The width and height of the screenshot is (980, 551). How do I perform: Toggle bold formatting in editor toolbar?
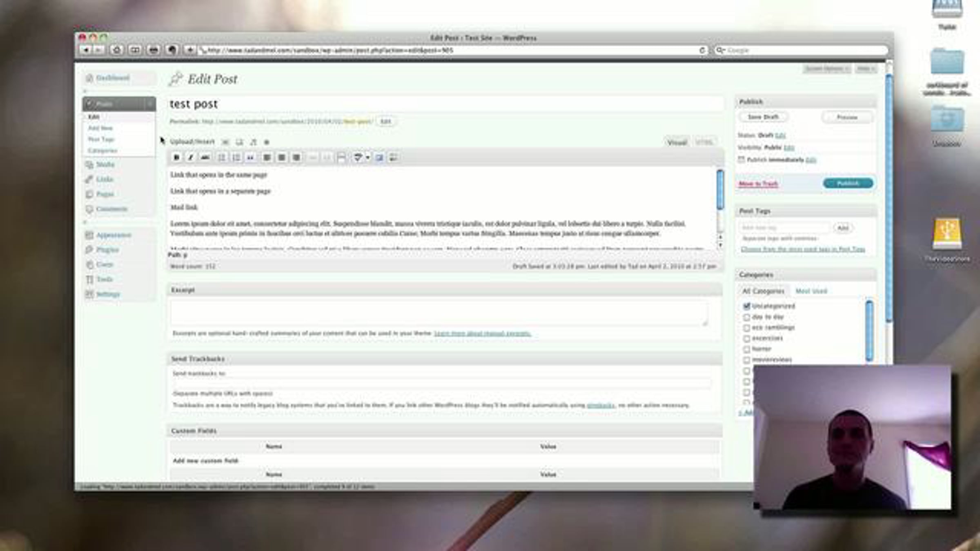pos(176,157)
